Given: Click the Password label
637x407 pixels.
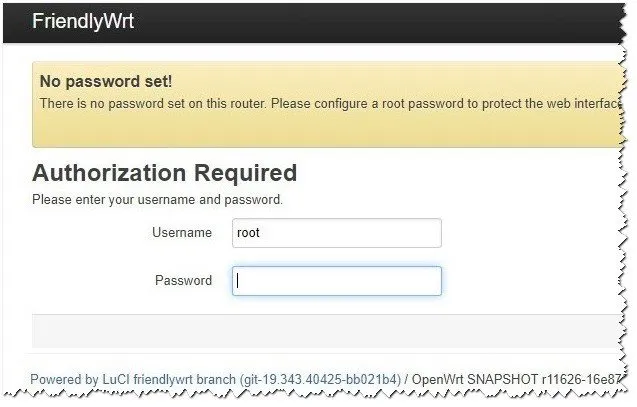Looking at the screenshot, I should (x=183, y=281).
